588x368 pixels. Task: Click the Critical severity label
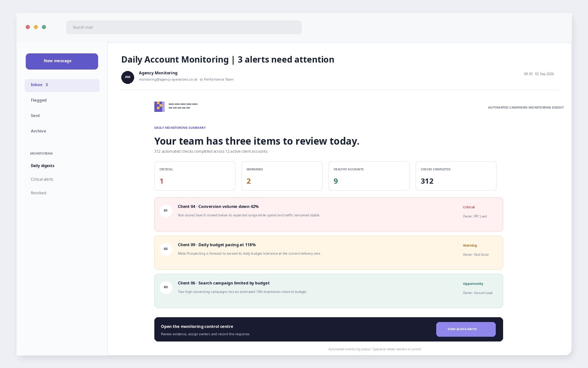(469, 207)
